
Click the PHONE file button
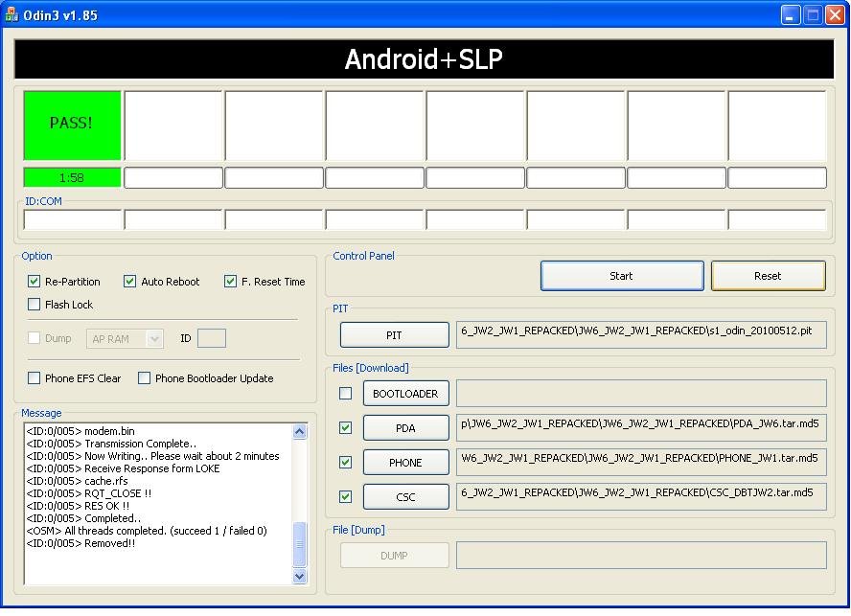(406, 463)
